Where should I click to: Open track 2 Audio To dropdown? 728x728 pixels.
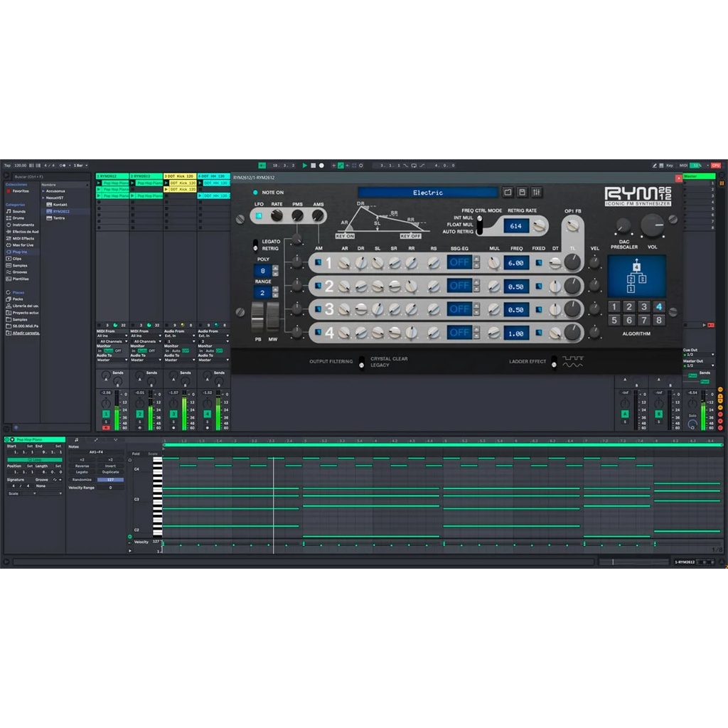(146, 360)
